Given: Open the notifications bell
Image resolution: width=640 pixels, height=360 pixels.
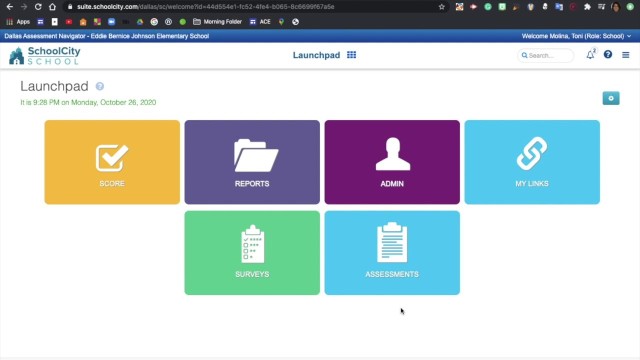Looking at the screenshot, I should click(590, 55).
